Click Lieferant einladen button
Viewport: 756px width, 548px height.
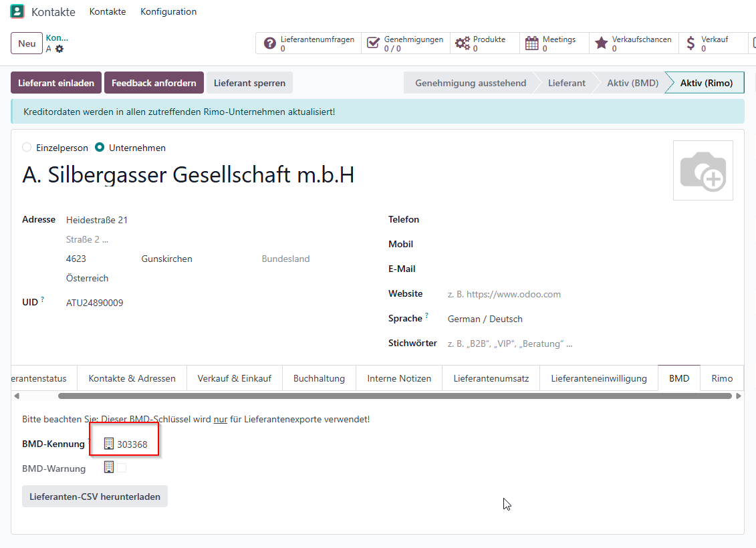pyautogui.click(x=56, y=83)
